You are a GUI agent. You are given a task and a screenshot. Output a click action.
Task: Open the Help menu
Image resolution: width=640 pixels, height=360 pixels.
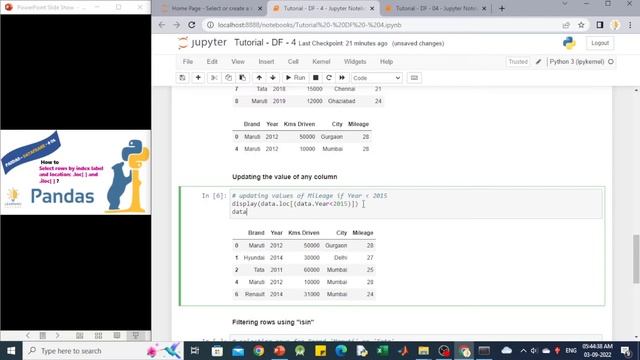[x=386, y=62]
